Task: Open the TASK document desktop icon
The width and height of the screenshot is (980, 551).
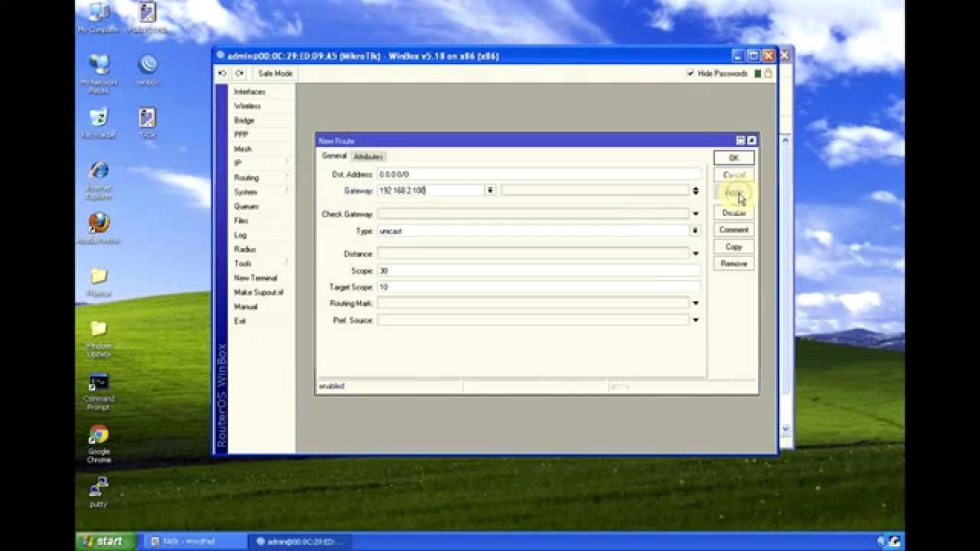Action: (148, 123)
